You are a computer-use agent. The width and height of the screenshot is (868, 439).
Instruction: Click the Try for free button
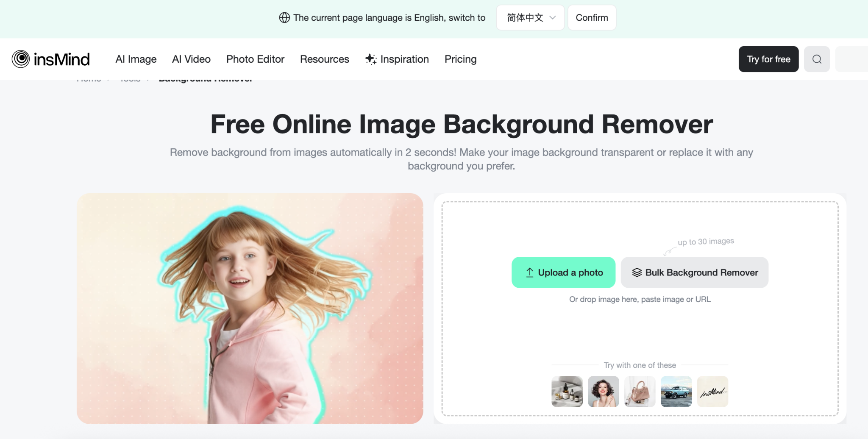coord(768,59)
